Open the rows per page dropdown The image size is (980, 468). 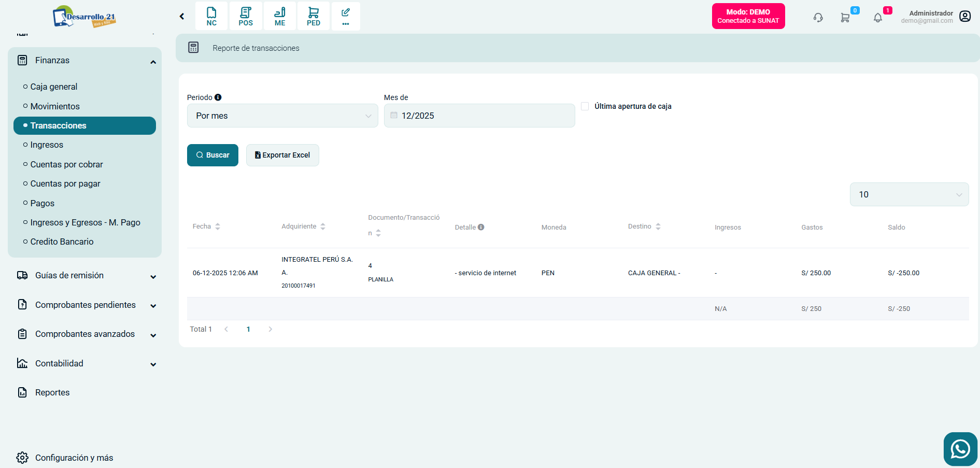[909, 194]
